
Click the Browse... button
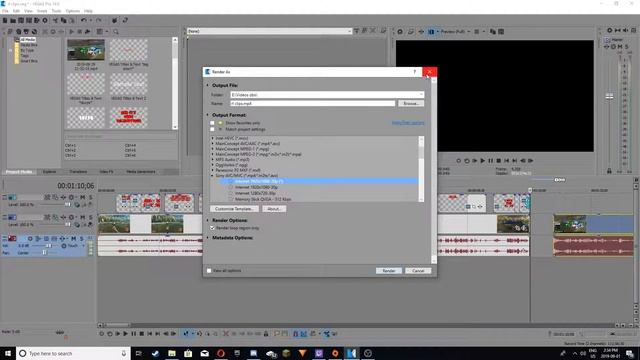(x=411, y=104)
